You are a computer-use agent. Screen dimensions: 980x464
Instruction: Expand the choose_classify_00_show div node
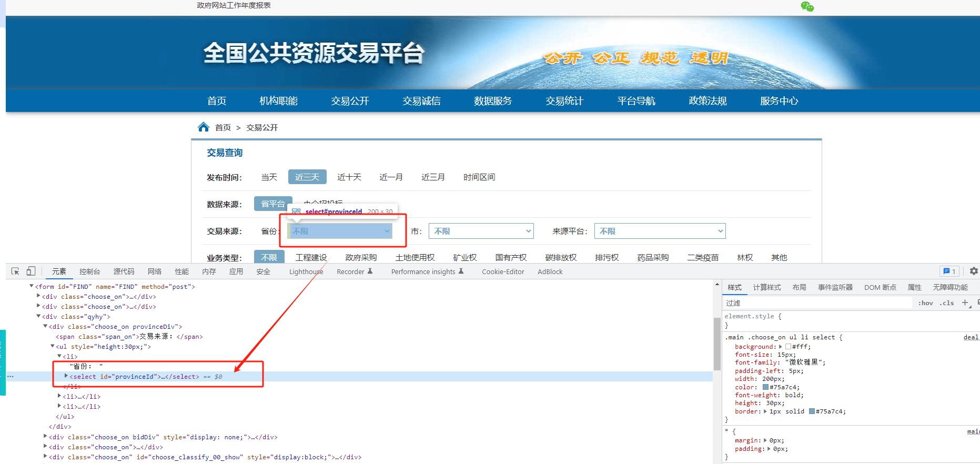(45, 456)
